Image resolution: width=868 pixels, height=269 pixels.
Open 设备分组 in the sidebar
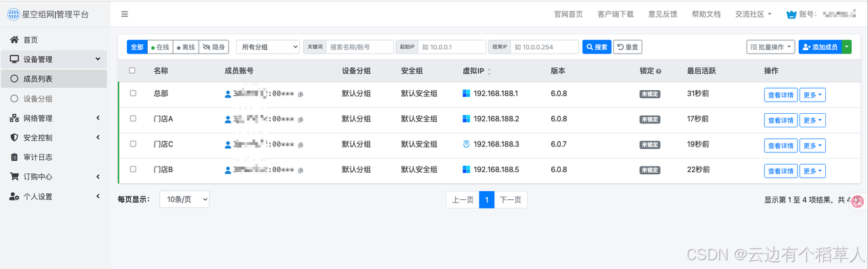[x=54, y=98]
